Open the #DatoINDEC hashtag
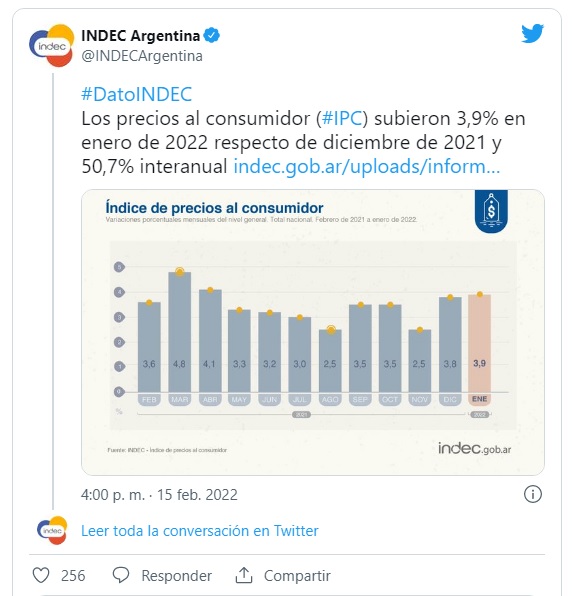The width and height of the screenshot is (574, 596). point(136,94)
